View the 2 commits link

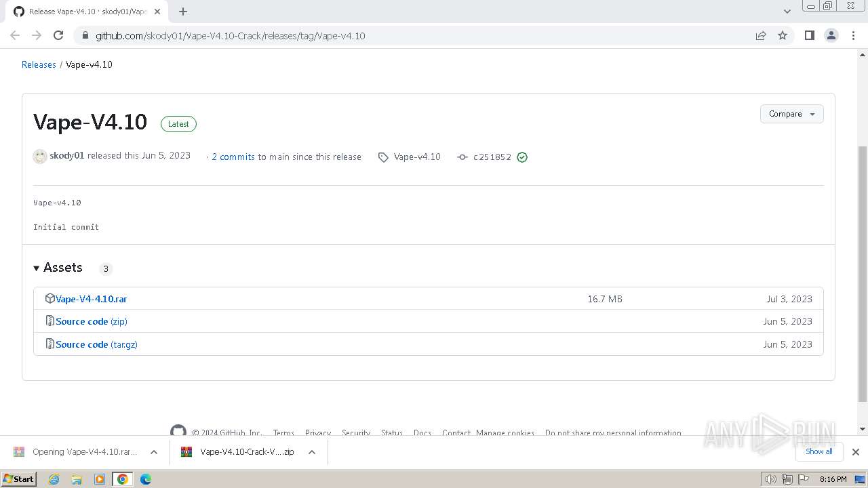pos(233,157)
